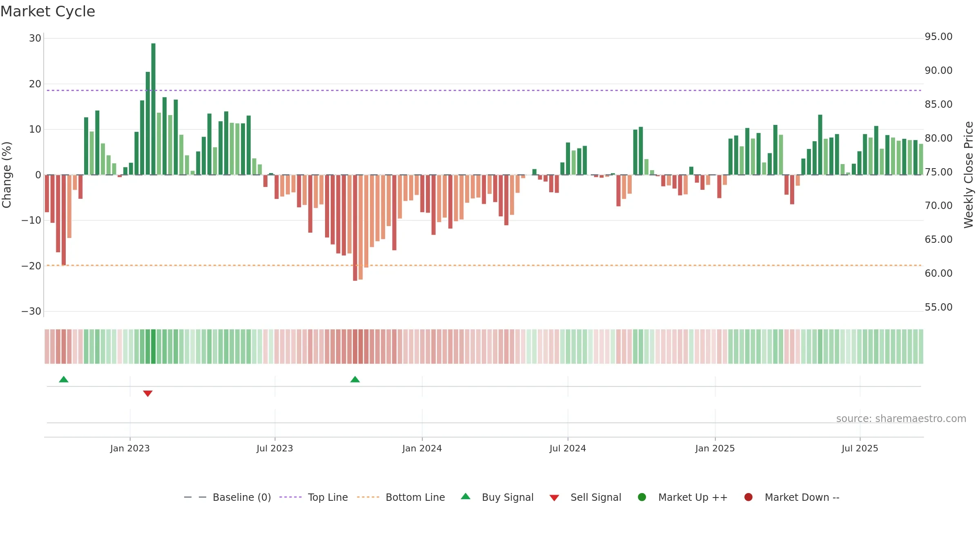
Task: Click the 85.00 price axis value
Action: 938,104
